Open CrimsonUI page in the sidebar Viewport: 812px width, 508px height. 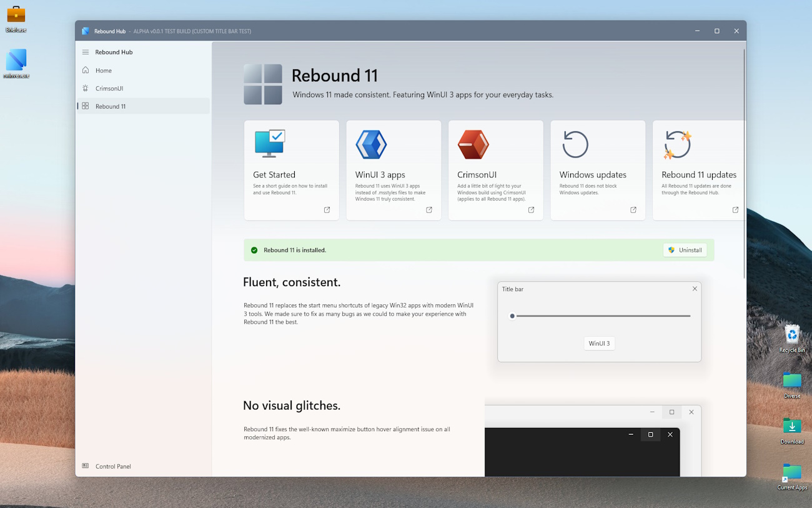point(143,88)
